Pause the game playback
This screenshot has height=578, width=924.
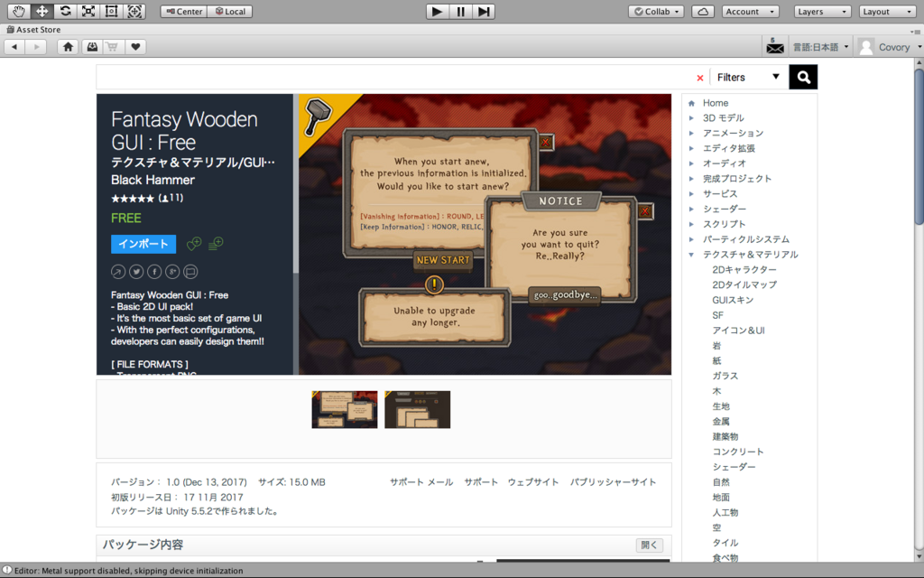point(460,11)
